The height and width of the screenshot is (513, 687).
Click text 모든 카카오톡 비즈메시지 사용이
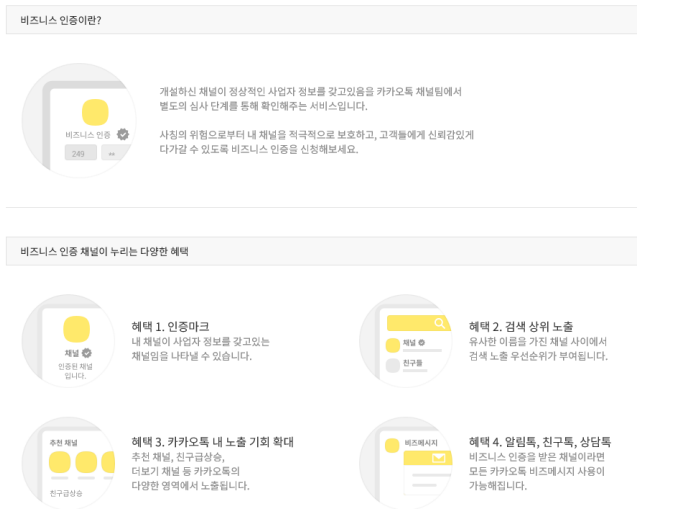[537, 471]
